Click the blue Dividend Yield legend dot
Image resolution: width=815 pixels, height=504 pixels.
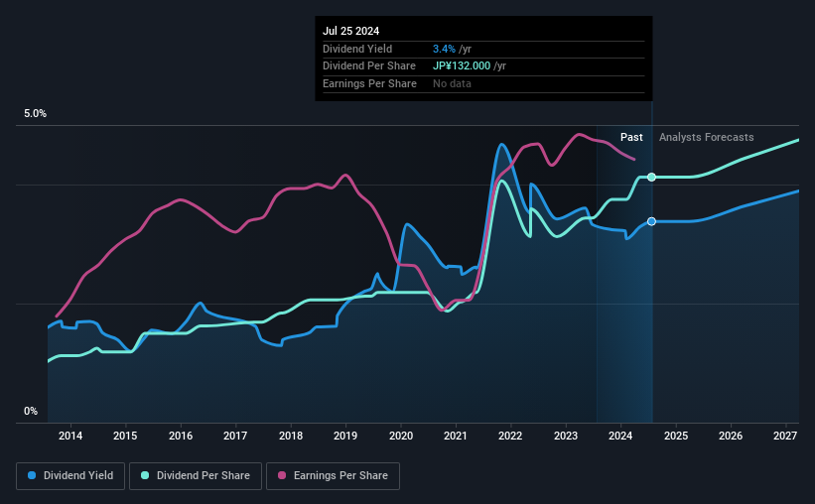pyautogui.click(x=32, y=475)
